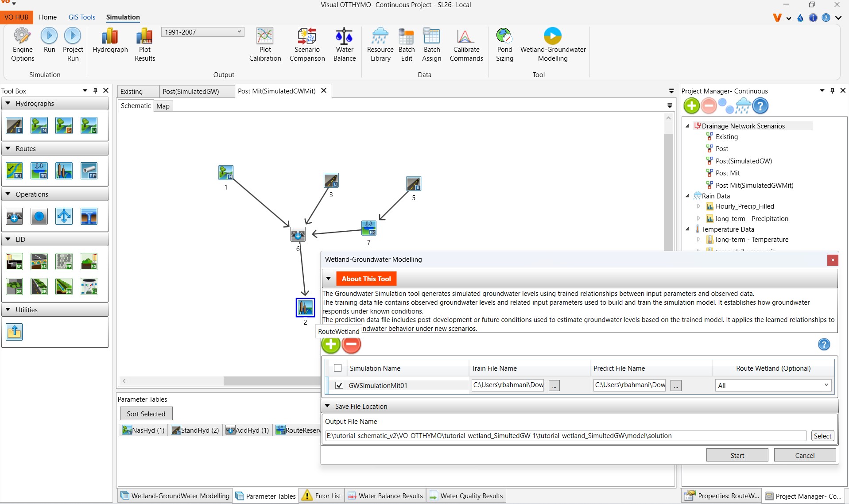This screenshot has width=849, height=504.
Task: Add a simulation row with green plus
Action: tap(330, 344)
